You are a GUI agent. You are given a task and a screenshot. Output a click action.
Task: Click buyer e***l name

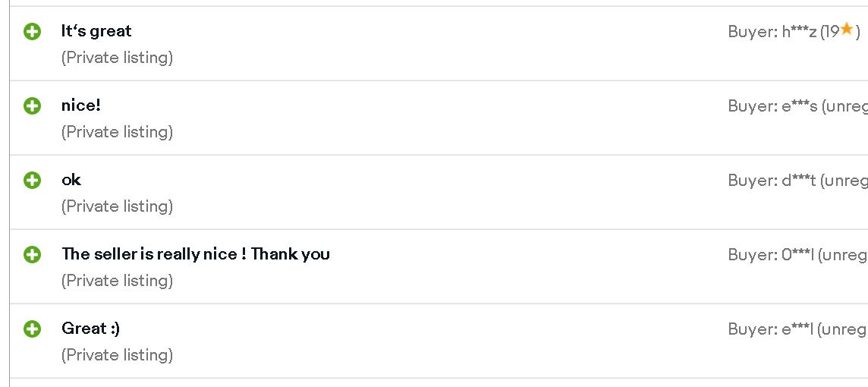(x=797, y=329)
